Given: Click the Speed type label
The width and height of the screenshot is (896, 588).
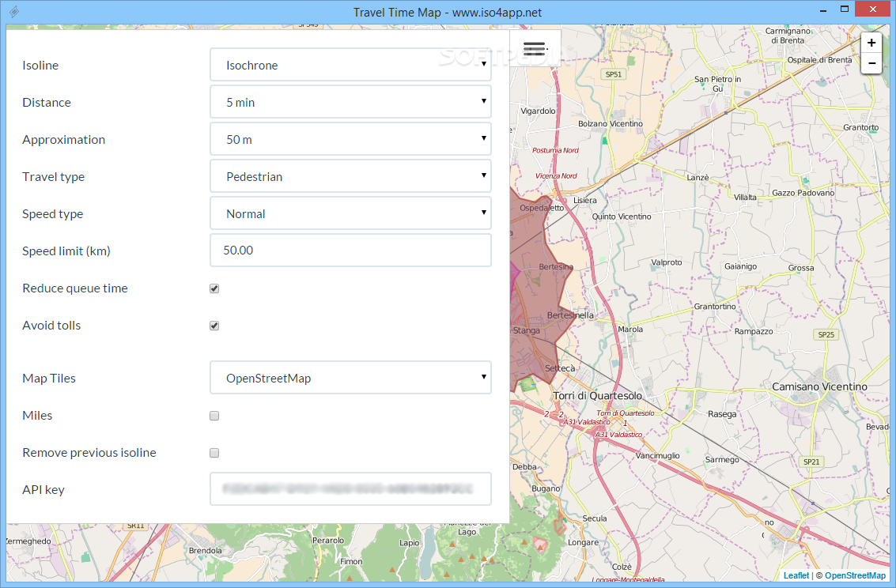Looking at the screenshot, I should point(52,214).
